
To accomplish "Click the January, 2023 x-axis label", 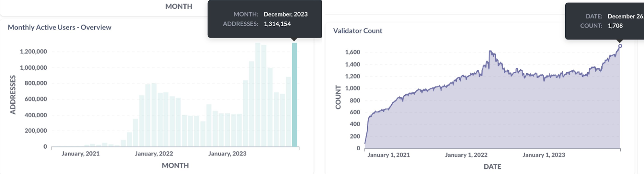I will [227, 154].
